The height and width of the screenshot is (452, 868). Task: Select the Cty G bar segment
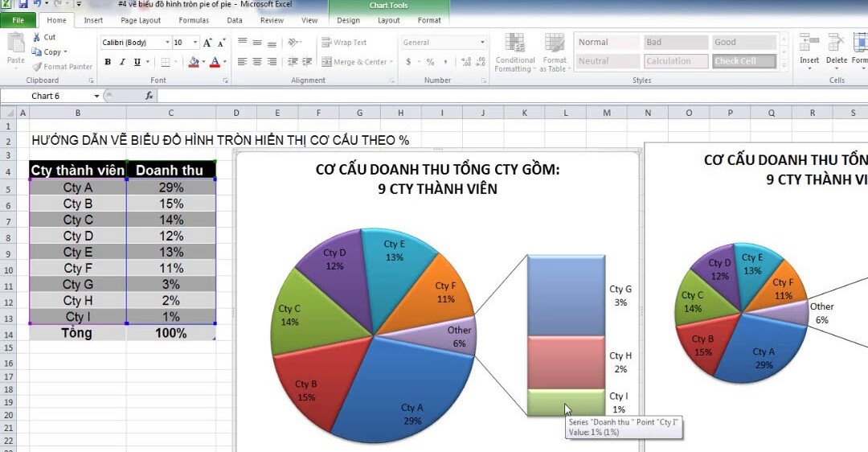pyautogui.click(x=566, y=295)
